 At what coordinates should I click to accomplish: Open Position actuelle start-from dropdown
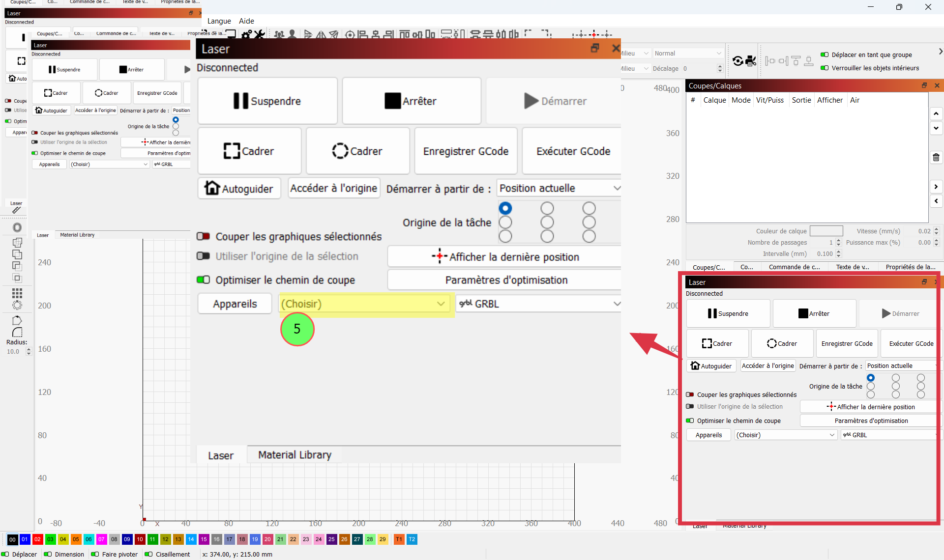click(x=559, y=188)
